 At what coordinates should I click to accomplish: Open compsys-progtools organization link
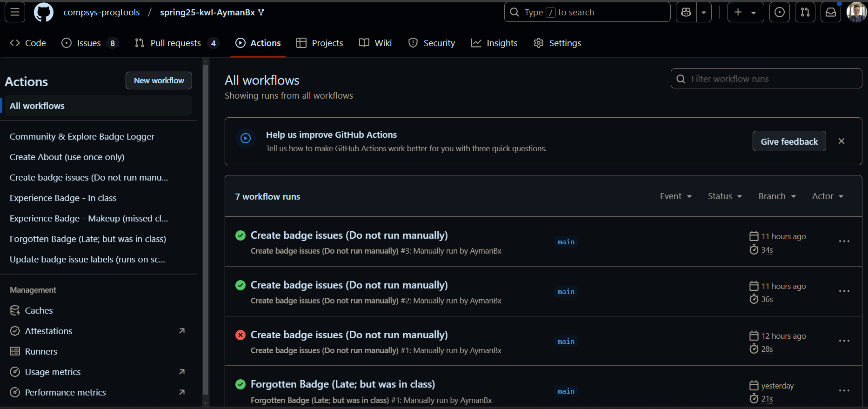(101, 13)
